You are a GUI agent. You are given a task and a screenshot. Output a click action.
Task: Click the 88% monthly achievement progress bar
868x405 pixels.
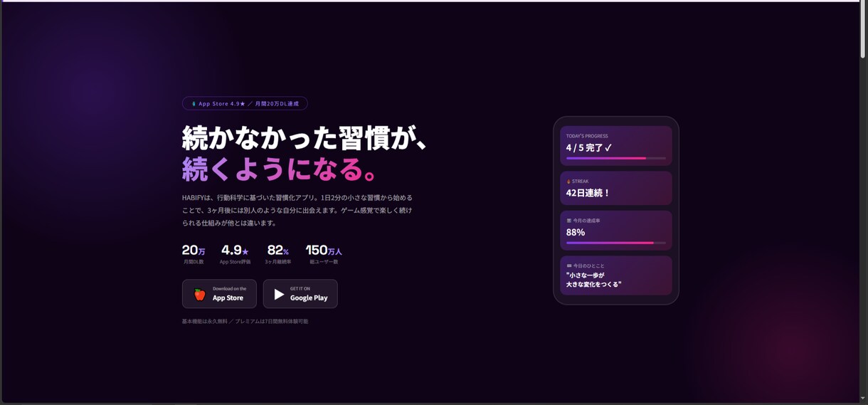(616, 243)
